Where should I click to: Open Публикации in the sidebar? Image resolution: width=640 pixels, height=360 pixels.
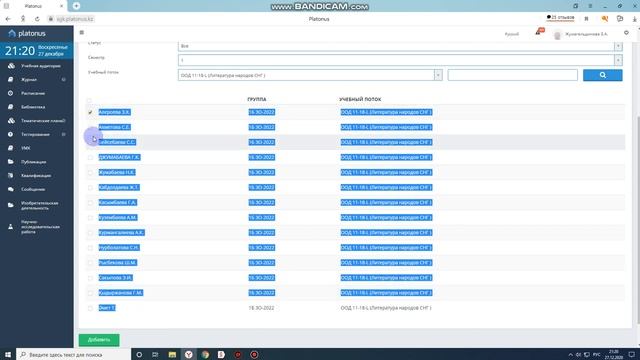pos(33,162)
